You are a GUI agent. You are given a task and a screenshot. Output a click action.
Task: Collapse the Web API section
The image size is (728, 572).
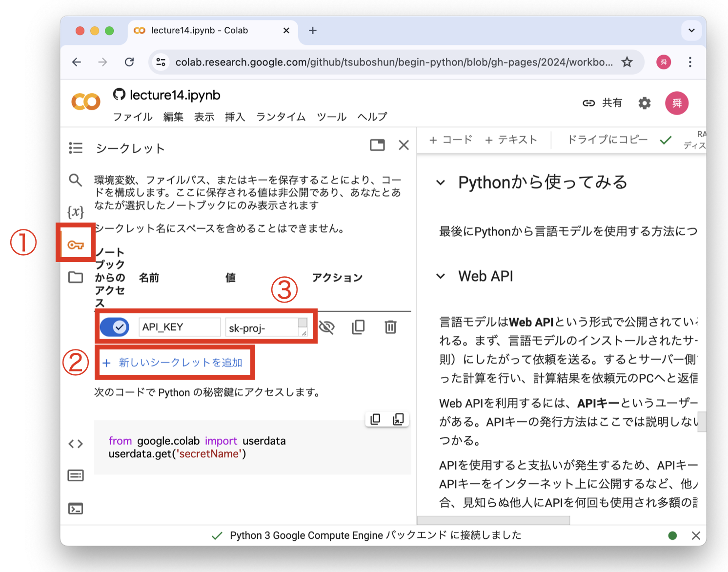(441, 276)
